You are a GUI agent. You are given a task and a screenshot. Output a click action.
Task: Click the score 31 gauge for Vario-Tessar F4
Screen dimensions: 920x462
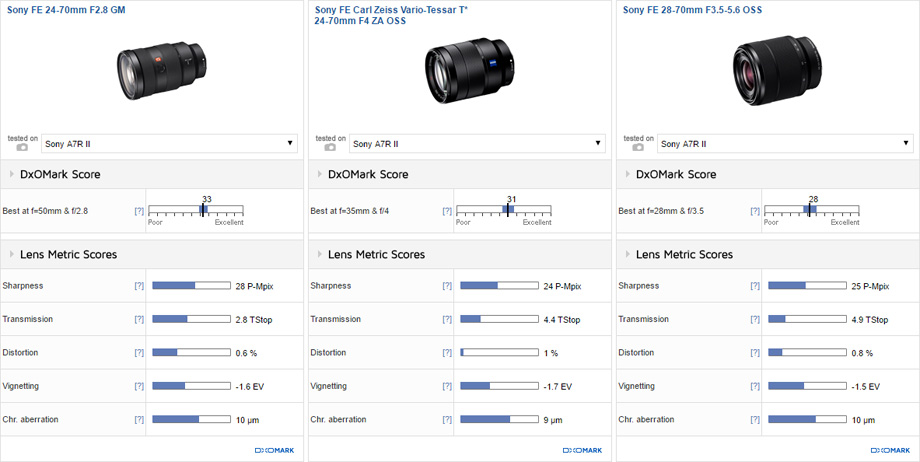pyautogui.click(x=503, y=210)
